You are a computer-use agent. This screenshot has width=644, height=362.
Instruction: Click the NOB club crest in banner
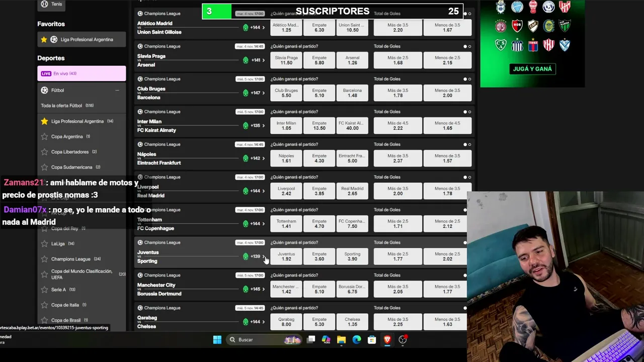pos(517,26)
